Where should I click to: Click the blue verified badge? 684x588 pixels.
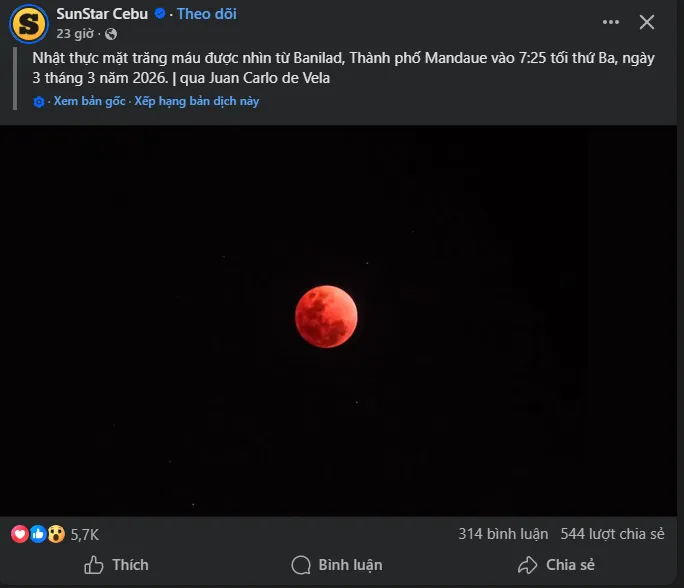pos(160,14)
